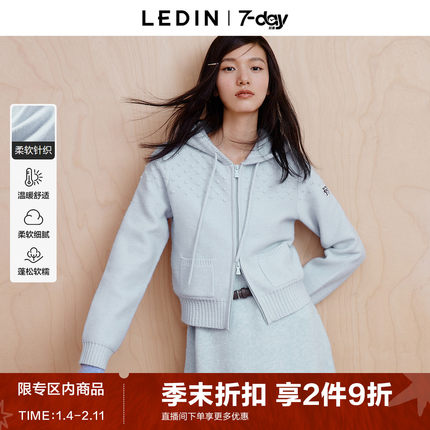Click the thermometer warmth icon

(x=33, y=177)
